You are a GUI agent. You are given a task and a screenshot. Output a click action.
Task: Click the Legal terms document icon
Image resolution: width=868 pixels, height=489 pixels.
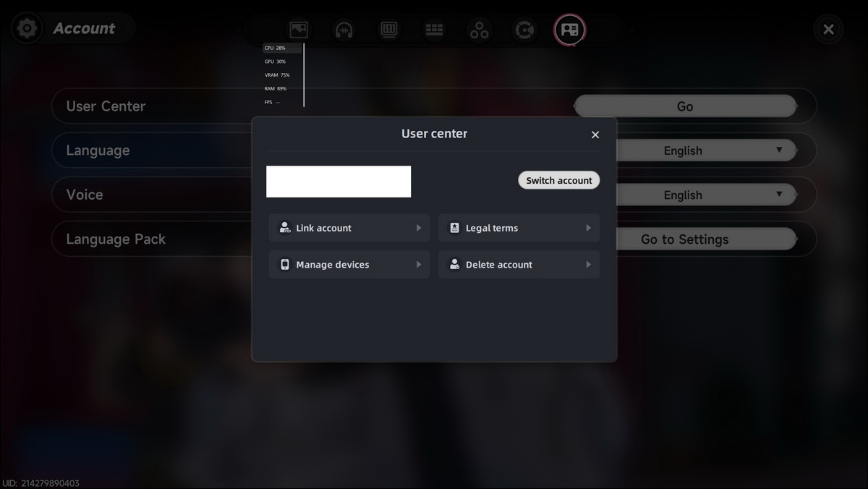454,228
